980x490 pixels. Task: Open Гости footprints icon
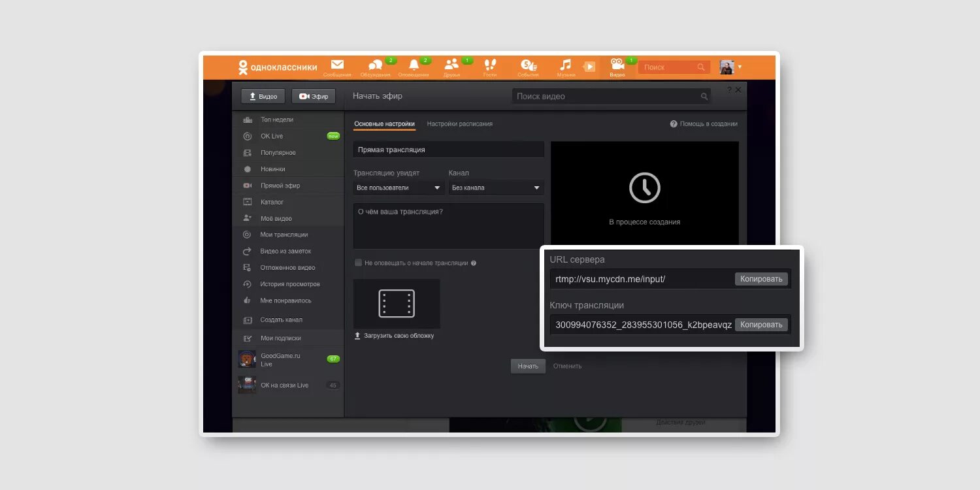tap(490, 64)
